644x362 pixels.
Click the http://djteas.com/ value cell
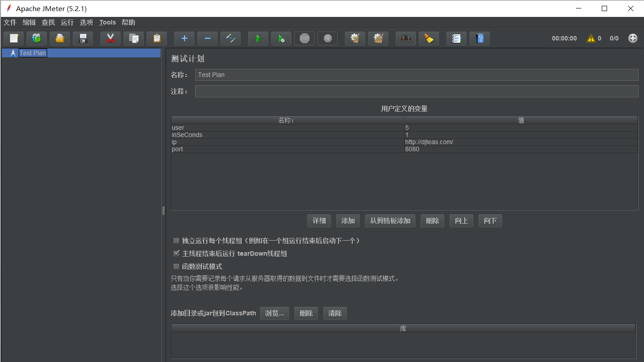coord(521,142)
